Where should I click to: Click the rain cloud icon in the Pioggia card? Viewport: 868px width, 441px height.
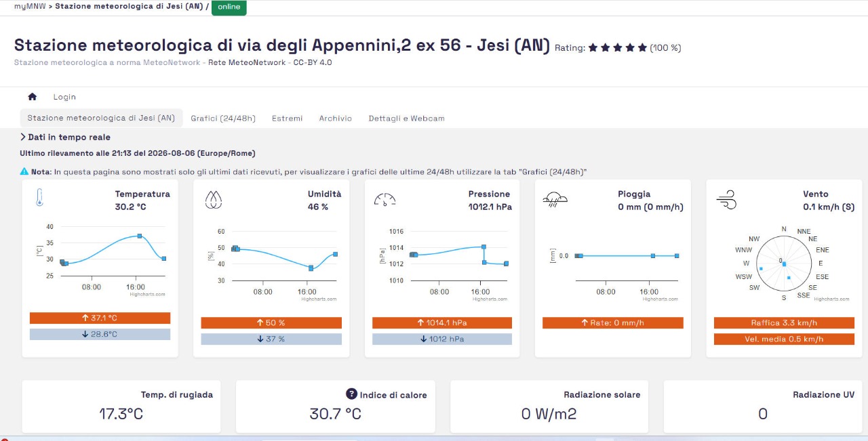point(555,198)
